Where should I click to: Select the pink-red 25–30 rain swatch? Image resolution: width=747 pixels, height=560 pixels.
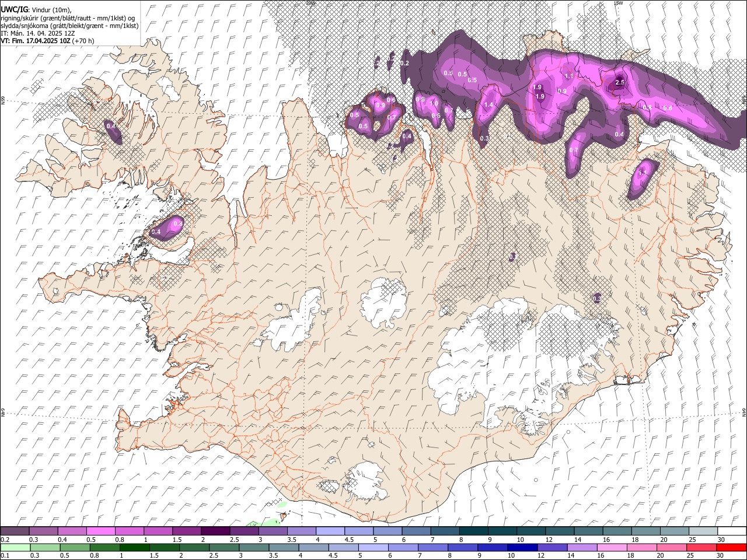(701, 548)
